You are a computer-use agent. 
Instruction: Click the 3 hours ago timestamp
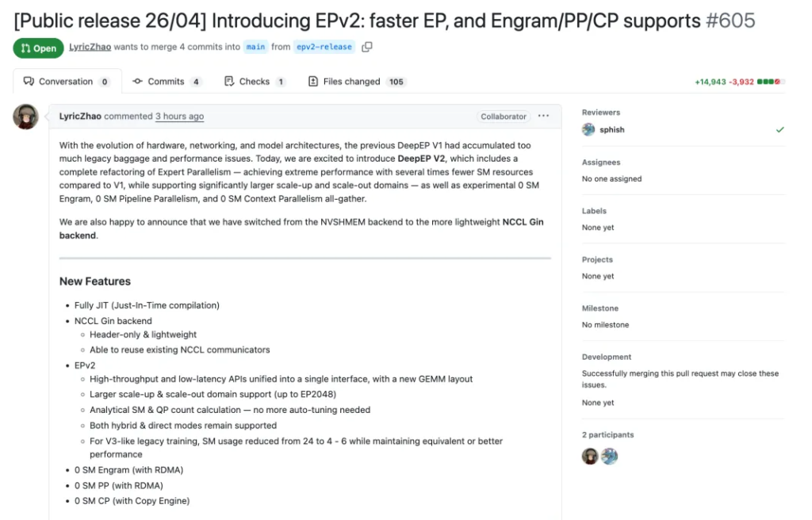179,117
